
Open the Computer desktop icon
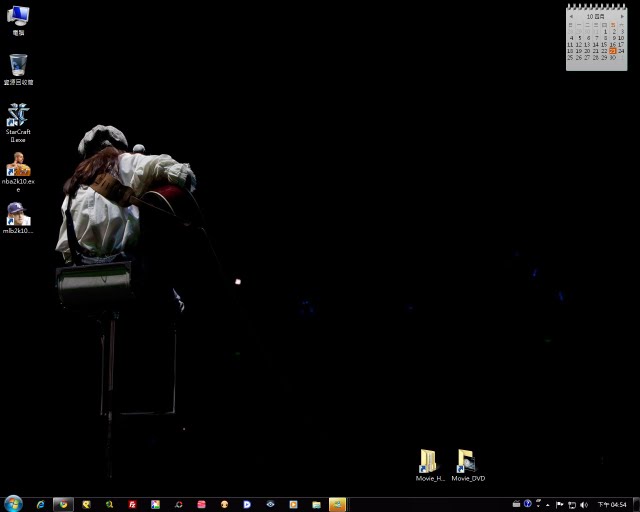[x=18, y=20]
